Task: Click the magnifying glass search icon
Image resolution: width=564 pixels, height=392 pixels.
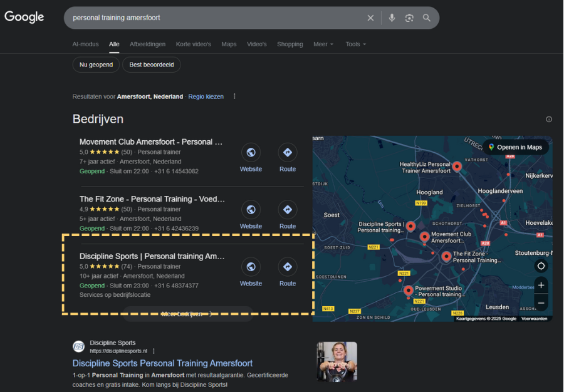Action: (x=427, y=18)
